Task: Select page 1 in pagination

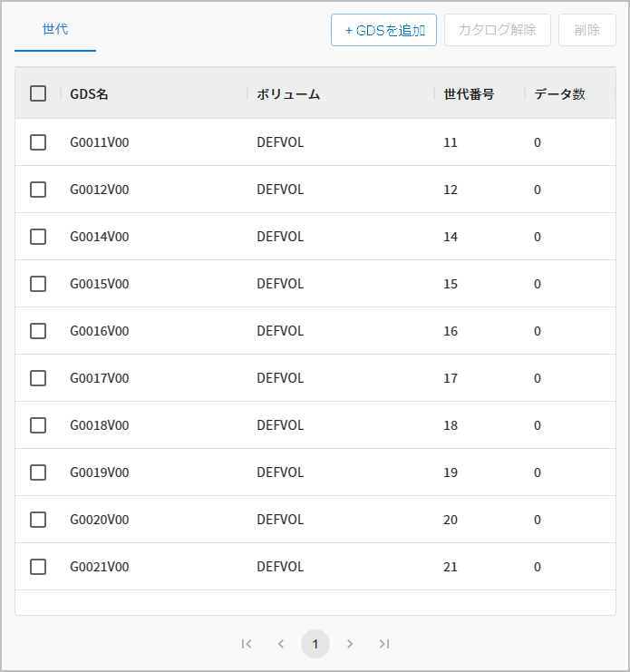Action: tap(315, 644)
